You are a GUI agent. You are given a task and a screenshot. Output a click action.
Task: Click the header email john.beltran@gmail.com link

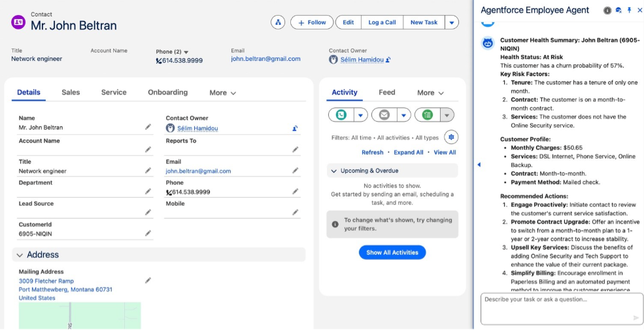click(265, 59)
